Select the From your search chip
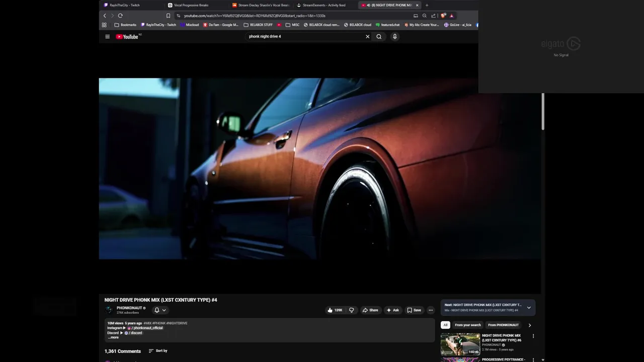Viewport: 644px width, 362px height. coord(468,325)
